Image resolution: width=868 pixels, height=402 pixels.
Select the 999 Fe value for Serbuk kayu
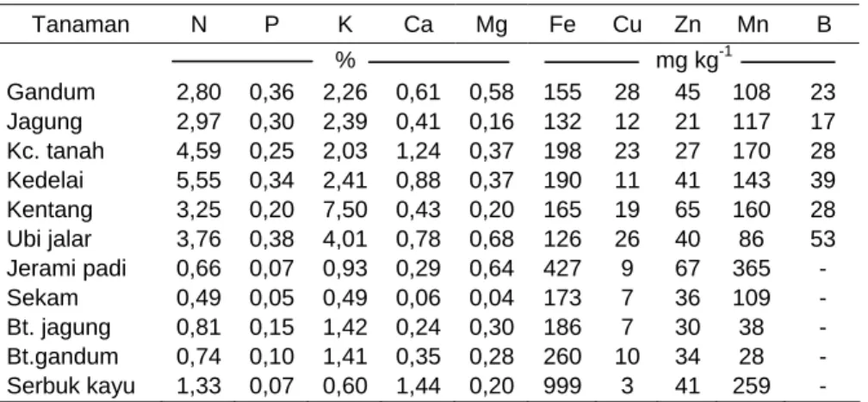coord(562,387)
